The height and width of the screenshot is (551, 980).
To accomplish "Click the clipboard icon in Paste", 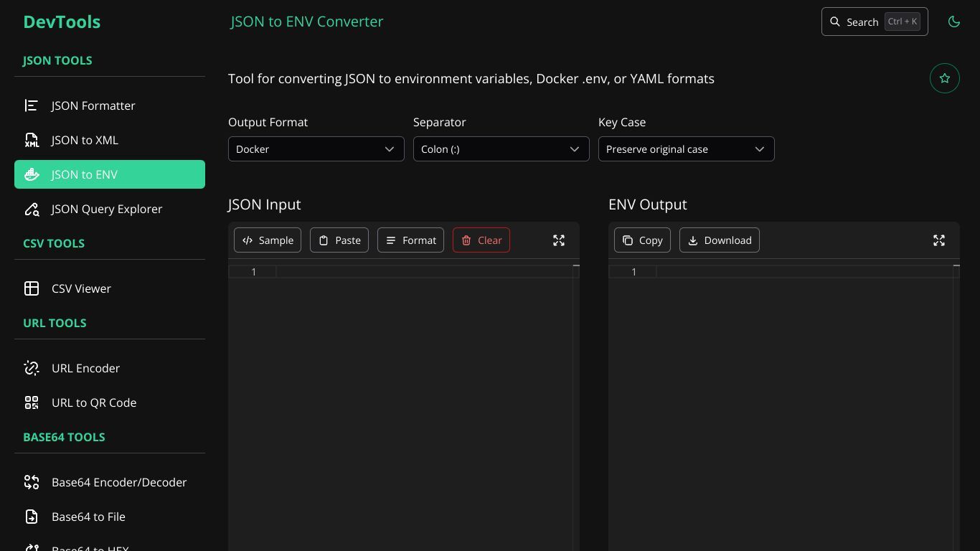I will coord(324,240).
